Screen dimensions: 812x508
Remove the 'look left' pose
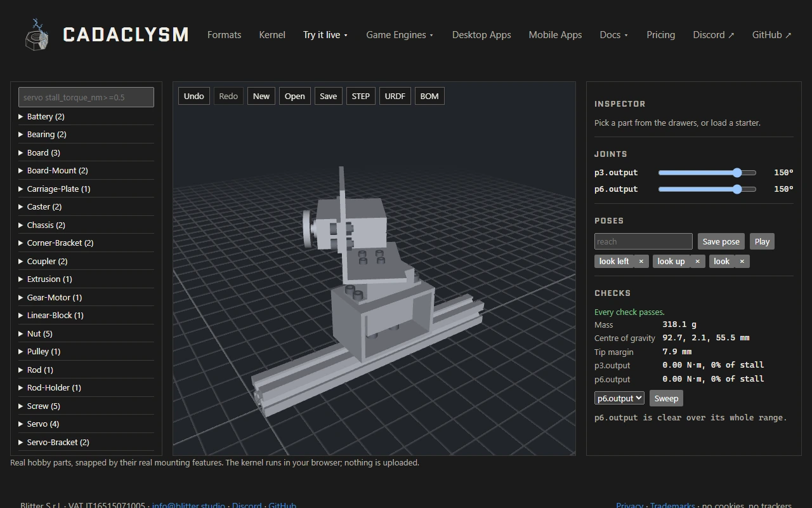coord(641,261)
